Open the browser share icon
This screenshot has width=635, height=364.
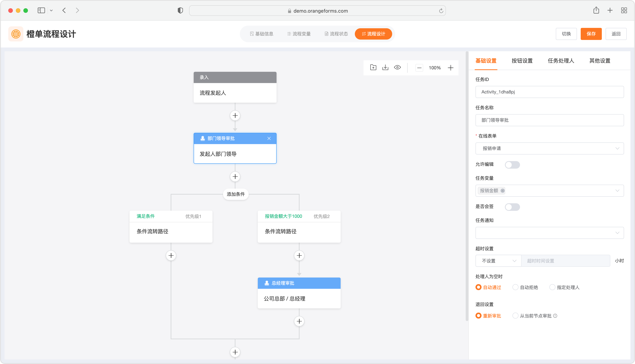596,10
